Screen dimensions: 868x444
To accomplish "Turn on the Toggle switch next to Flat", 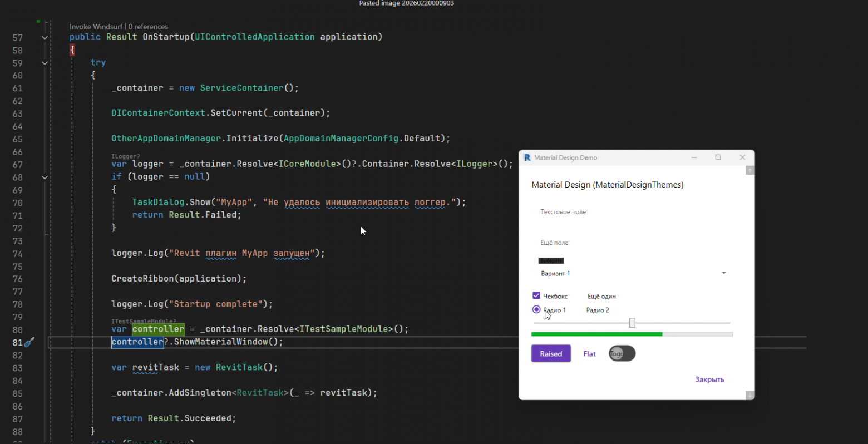I will pos(622,353).
